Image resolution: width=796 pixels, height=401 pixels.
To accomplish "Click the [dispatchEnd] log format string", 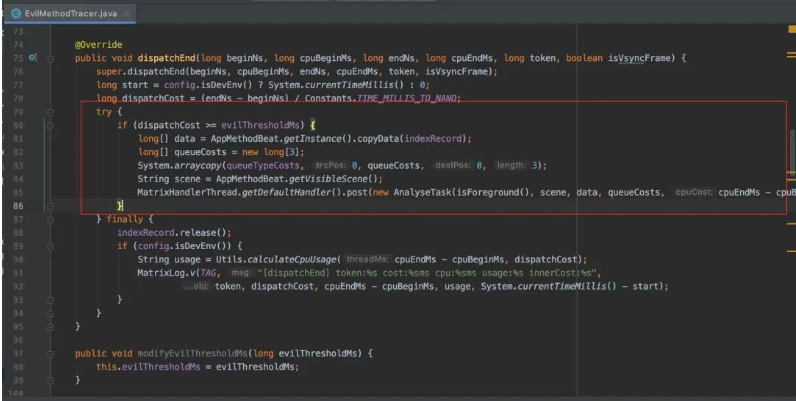I will [x=429, y=273].
